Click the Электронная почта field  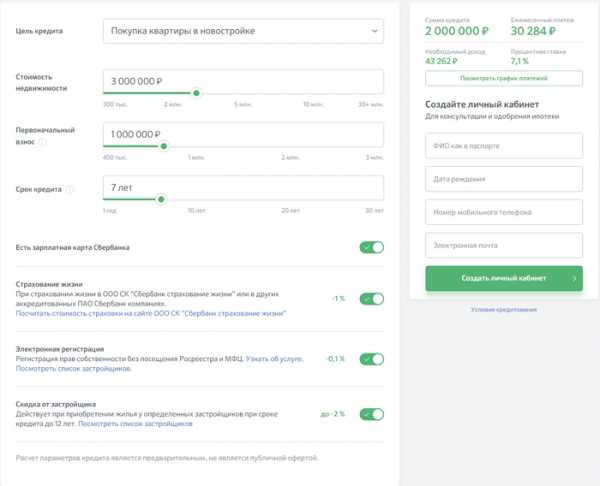504,245
